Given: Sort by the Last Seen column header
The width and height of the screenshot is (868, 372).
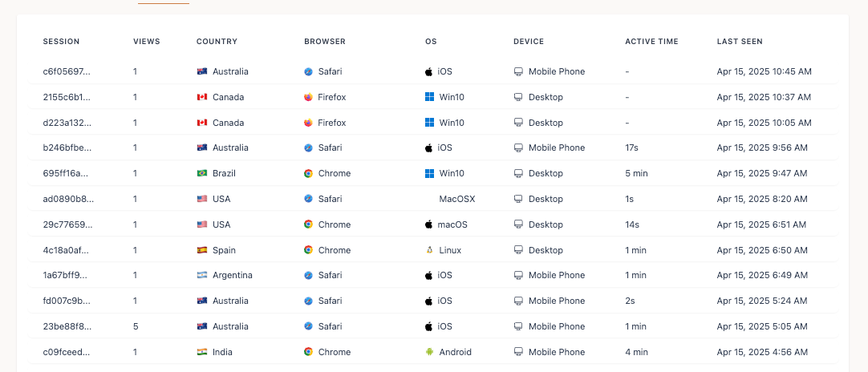Looking at the screenshot, I should 739,42.
